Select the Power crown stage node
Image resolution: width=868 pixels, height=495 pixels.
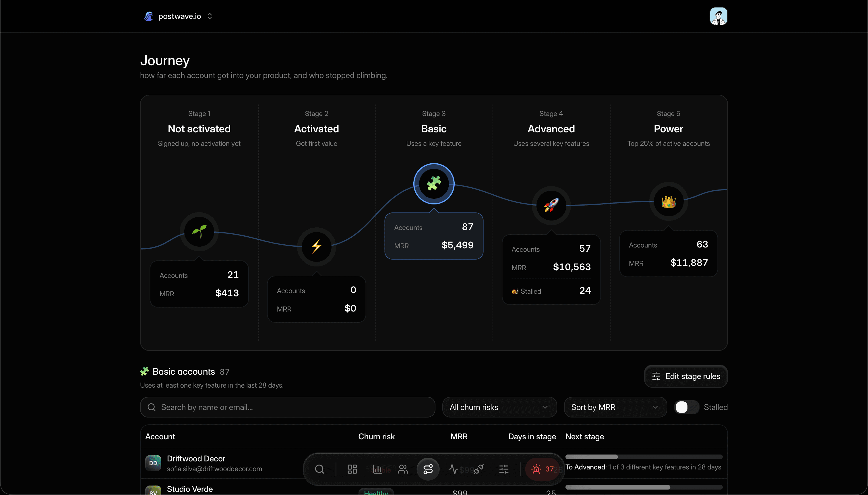(668, 201)
